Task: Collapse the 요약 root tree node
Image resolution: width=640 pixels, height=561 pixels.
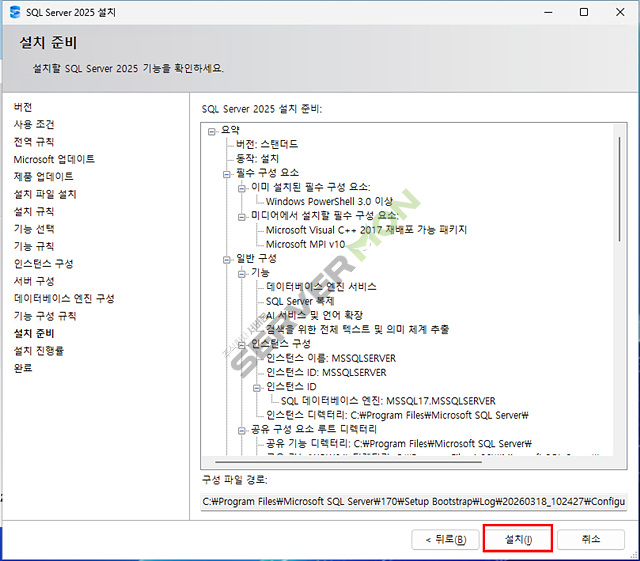Action: point(211,131)
